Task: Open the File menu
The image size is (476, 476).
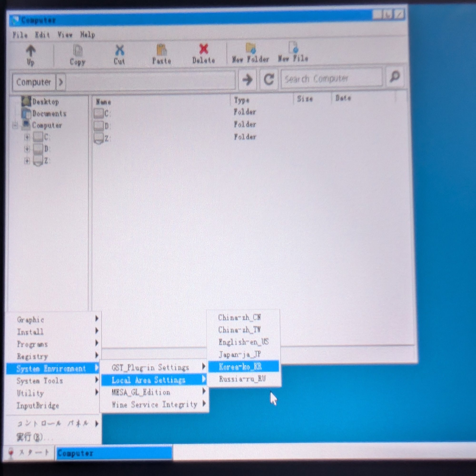Action: click(20, 35)
